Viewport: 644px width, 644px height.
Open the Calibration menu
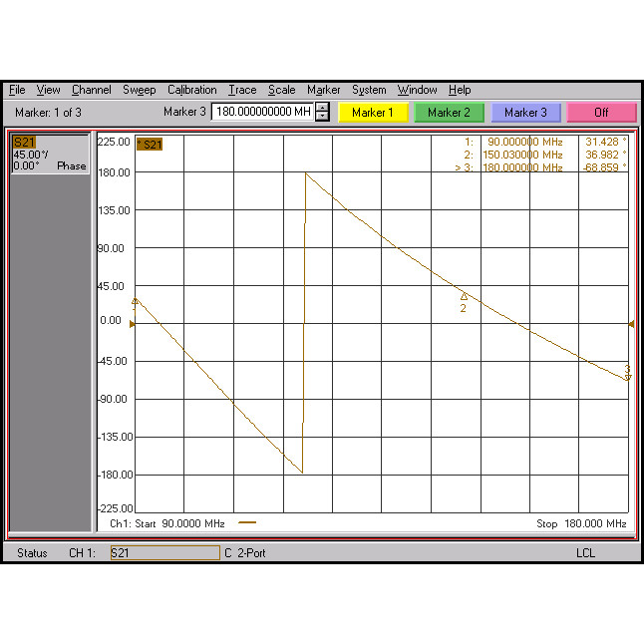point(191,90)
